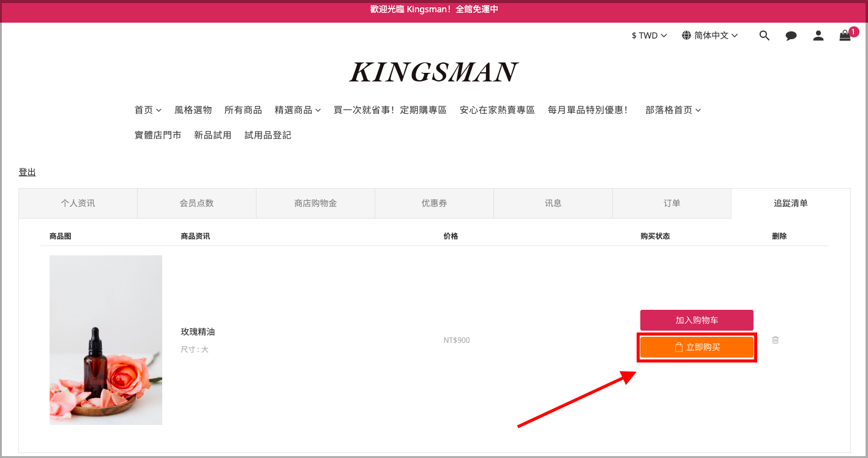This screenshot has height=458, width=868.
Task: Expand the 简体中文 language dropdown
Action: pyautogui.click(x=716, y=36)
